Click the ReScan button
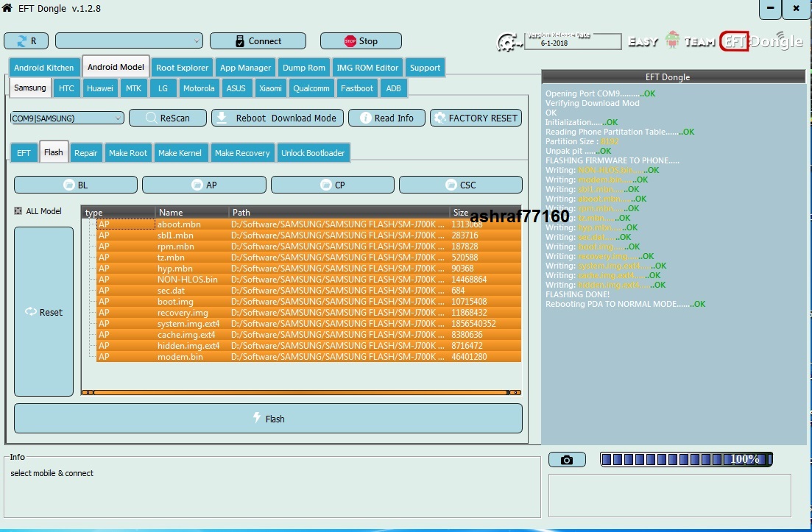Screen dimensions: 812x532 (x=168, y=118)
